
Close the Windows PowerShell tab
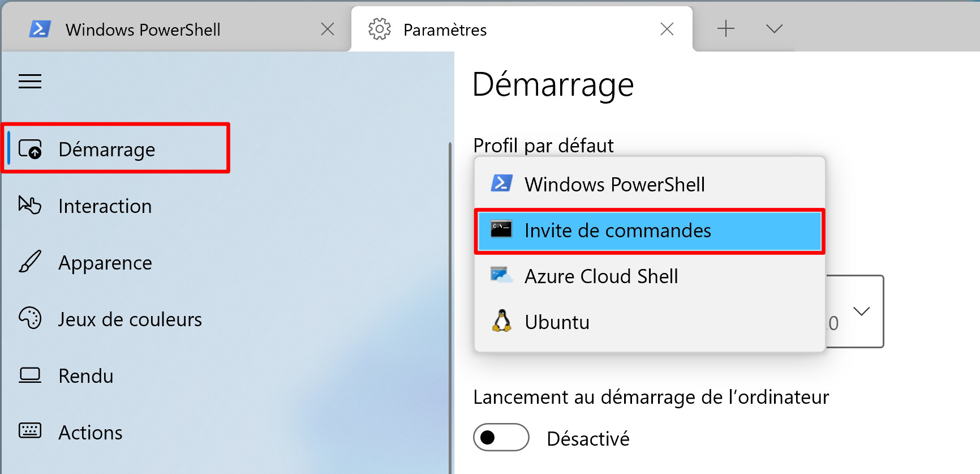(x=328, y=29)
